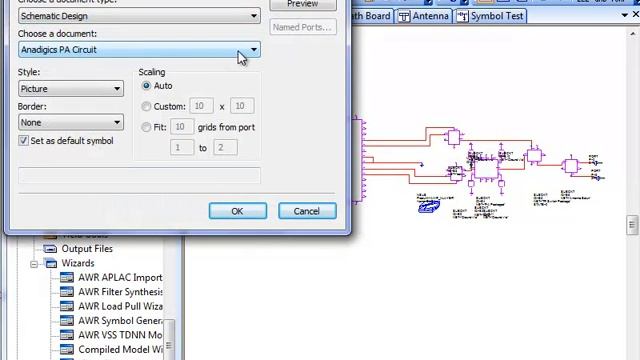The width and height of the screenshot is (640, 360).
Task: Click the second Custom scaling height field
Action: coord(242,106)
